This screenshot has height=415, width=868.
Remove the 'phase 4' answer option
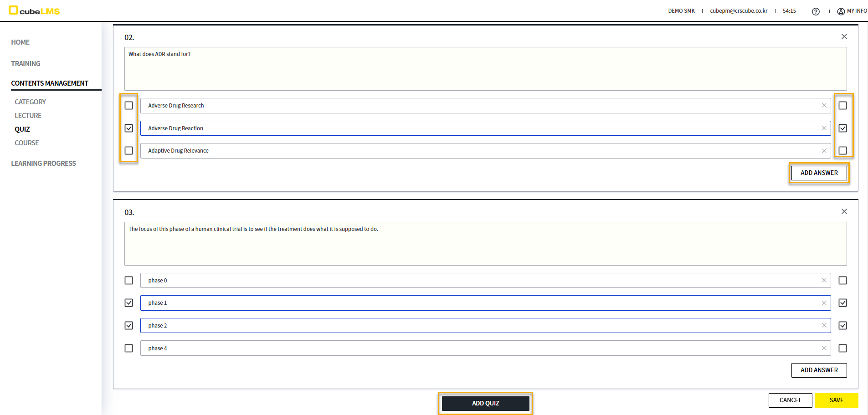pos(824,348)
